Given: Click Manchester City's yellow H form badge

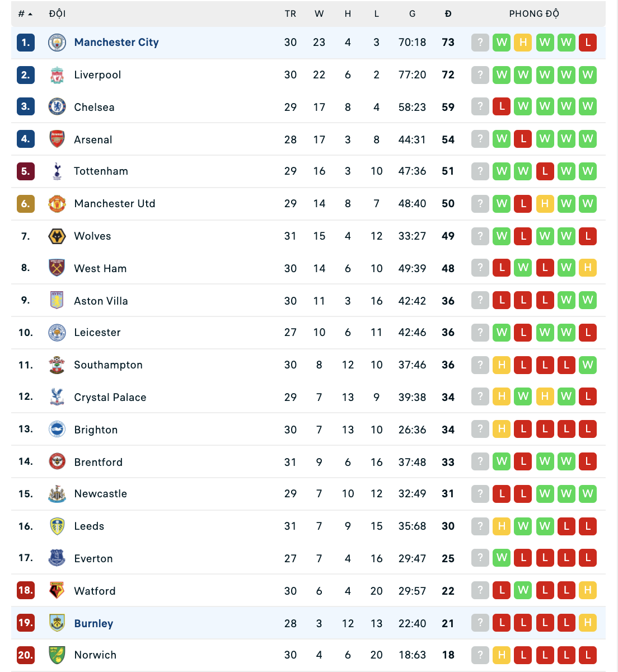Looking at the screenshot, I should (x=523, y=43).
